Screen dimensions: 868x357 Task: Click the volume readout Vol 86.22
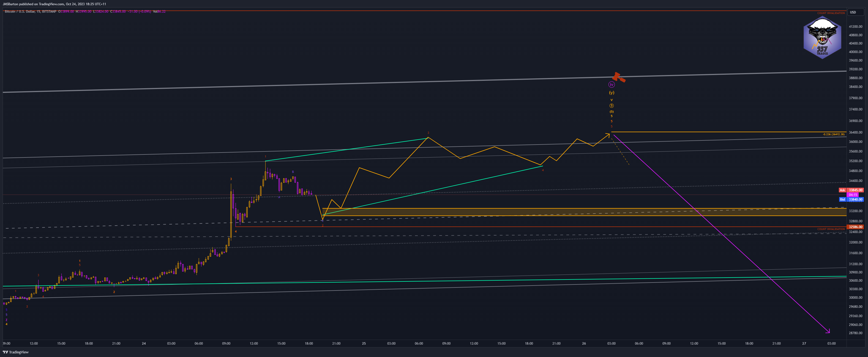pos(159,12)
